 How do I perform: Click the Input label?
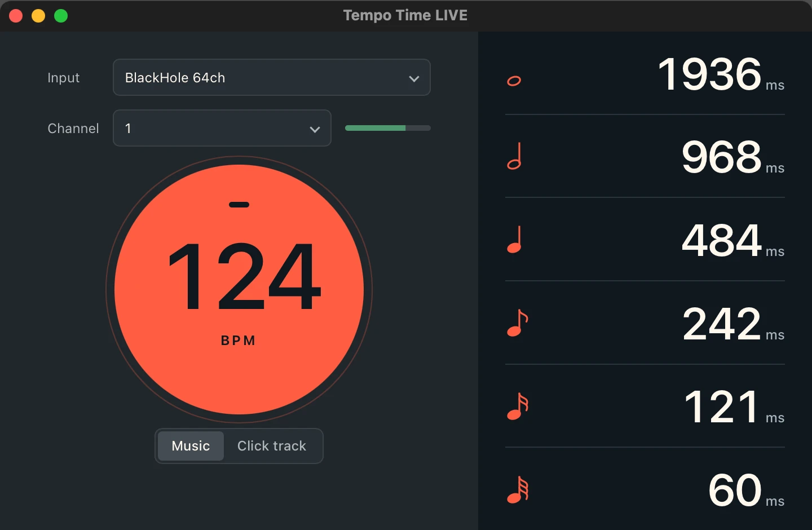tap(63, 78)
